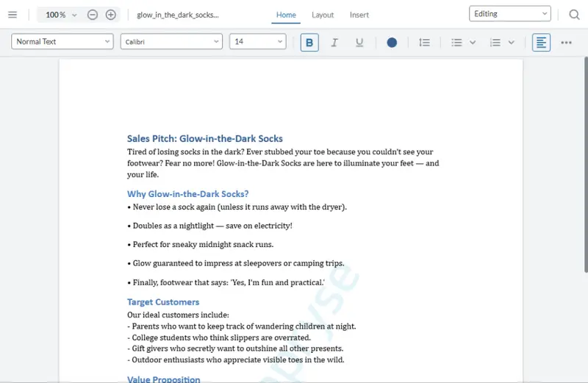This screenshot has height=383, width=588.
Task: Click the vertical scrollbar thumb
Action: point(586,165)
